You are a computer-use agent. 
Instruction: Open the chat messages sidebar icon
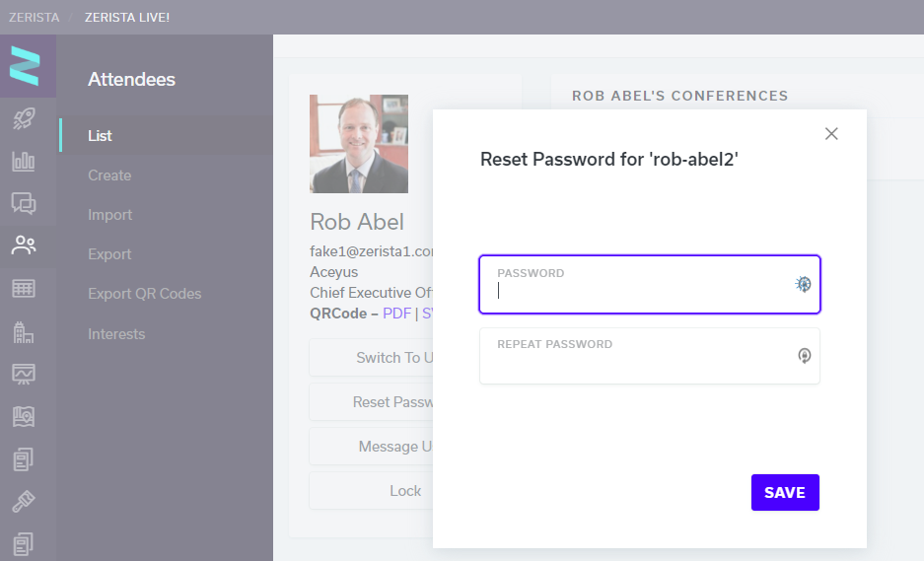point(24,203)
